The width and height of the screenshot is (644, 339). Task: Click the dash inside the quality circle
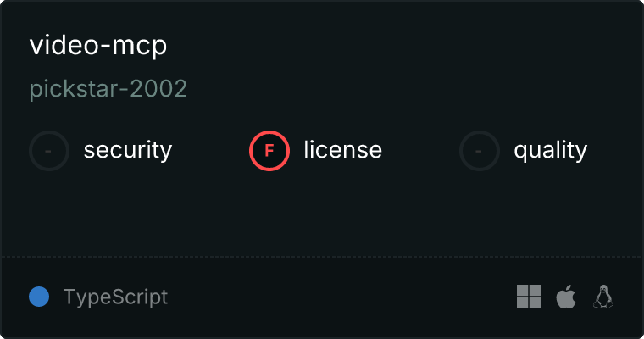(479, 151)
